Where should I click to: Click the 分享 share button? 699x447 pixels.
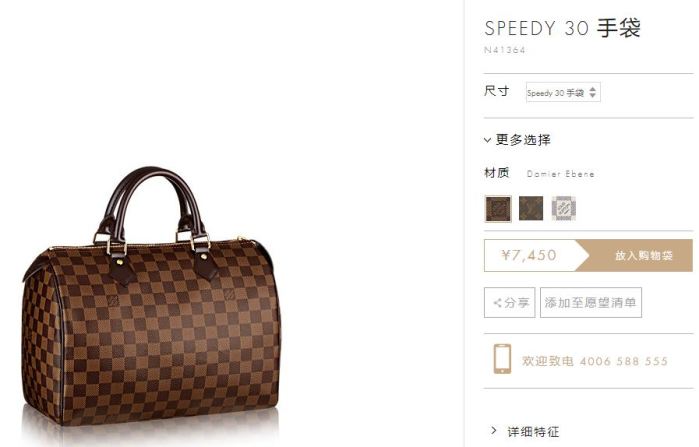click(x=510, y=303)
